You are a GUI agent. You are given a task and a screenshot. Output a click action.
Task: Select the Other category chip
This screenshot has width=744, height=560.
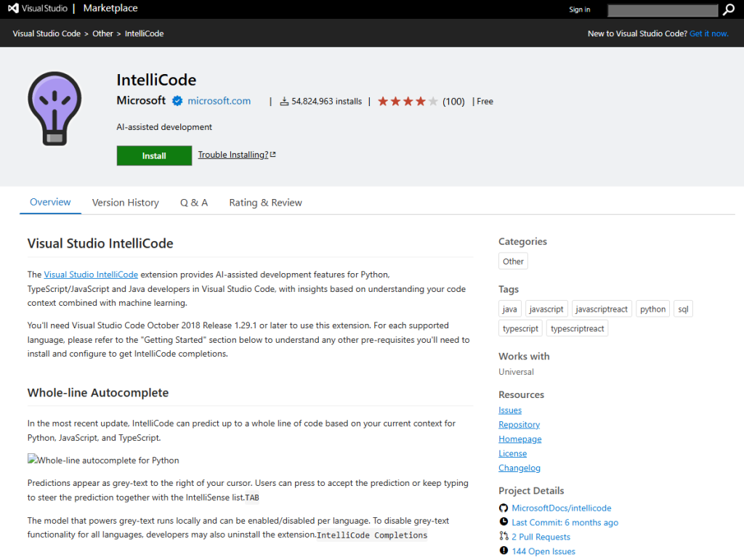point(513,261)
